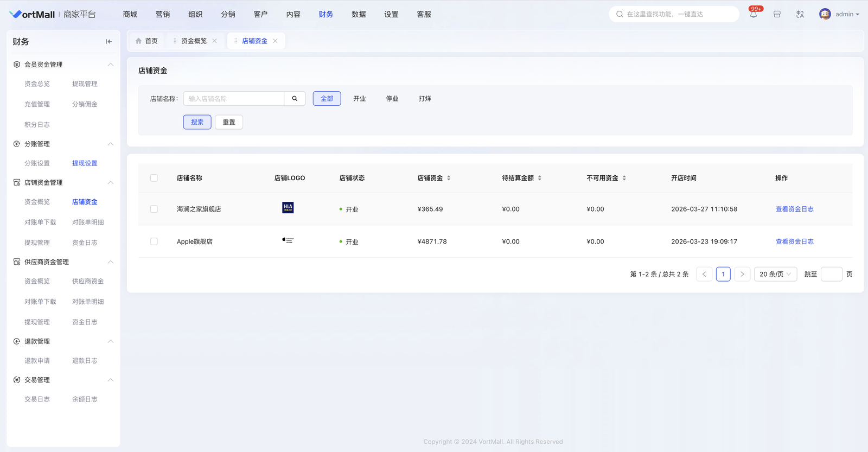The image size is (868, 452).
Task: Collapse the 财务 sidebar panel
Action: (x=108, y=42)
